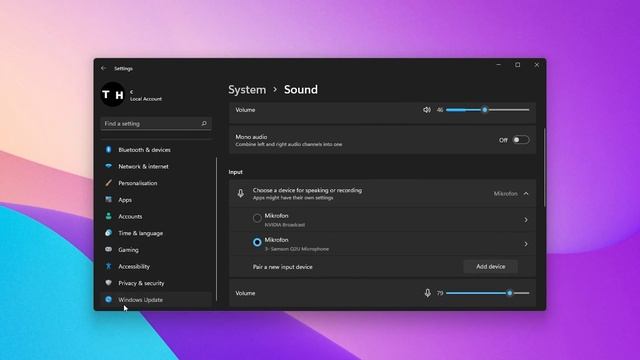The width and height of the screenshot is (640, 360).
Task: Click the Accounts person icon
Action: tap(109, 216)
